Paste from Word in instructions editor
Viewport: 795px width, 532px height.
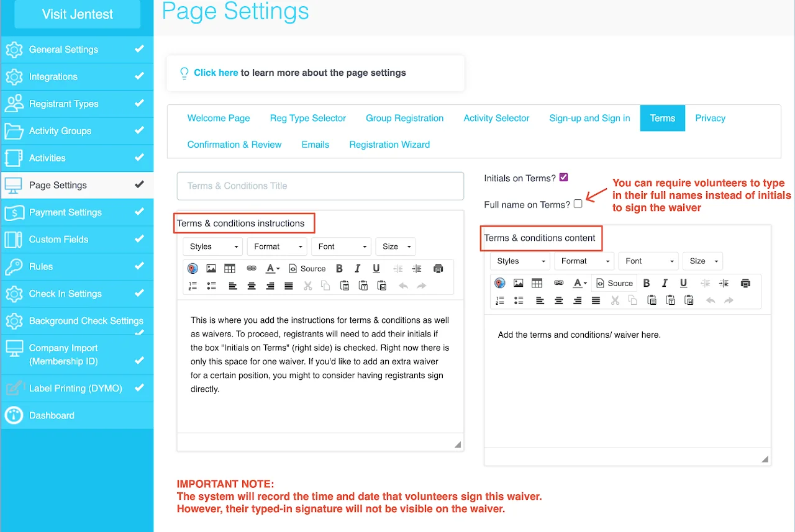[x=382, y=286]
